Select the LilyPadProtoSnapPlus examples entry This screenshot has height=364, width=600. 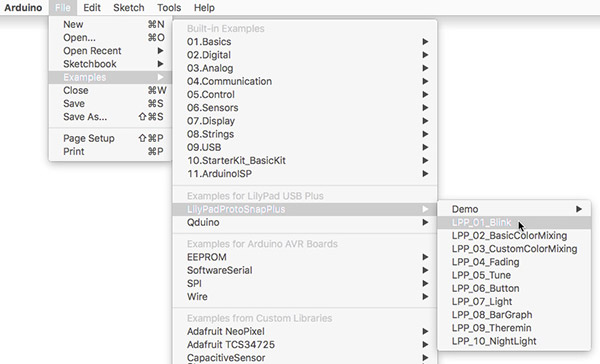click(x=305, y=209)
